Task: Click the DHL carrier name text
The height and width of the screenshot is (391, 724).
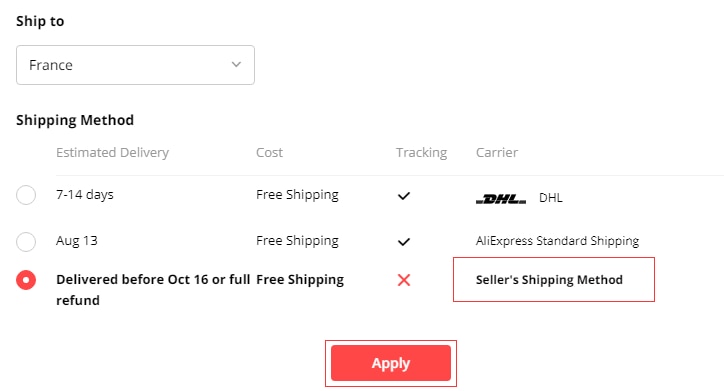Action: pos(551,198)
